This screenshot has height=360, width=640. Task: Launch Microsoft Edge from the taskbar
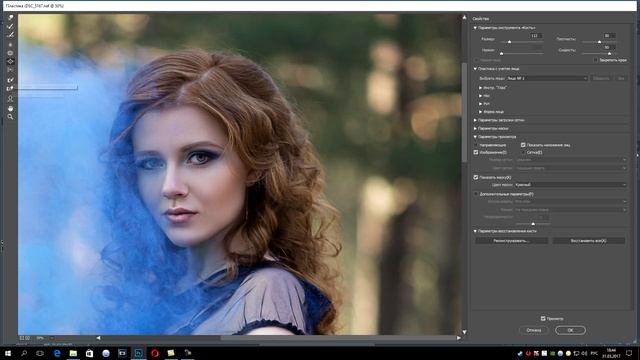(57, 353)
